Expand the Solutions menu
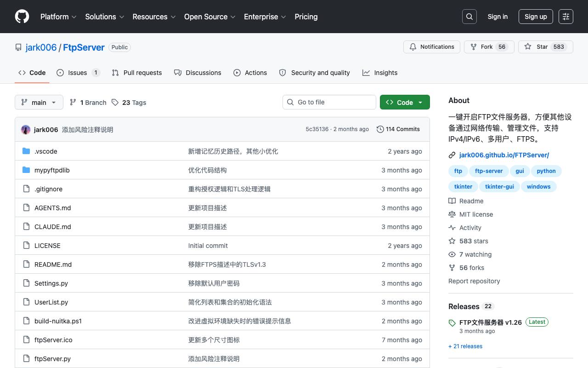 click(x=105, y=17)
